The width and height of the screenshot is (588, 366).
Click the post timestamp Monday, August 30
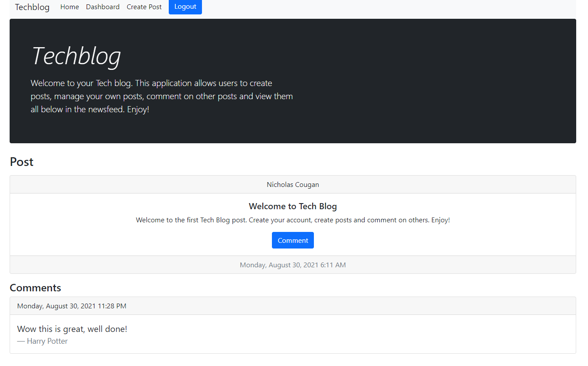point(292,265)
